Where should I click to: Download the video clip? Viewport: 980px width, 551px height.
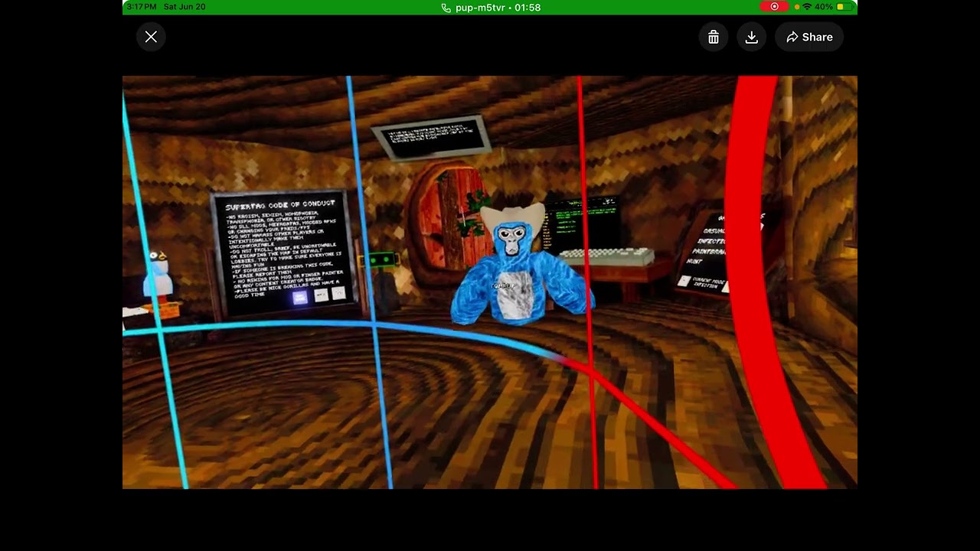pos(752,37)
